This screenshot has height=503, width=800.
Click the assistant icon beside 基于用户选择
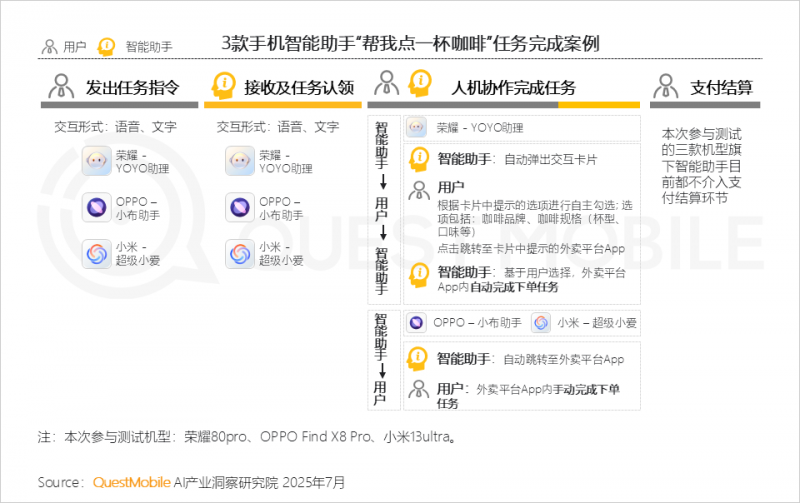tap(419, 275)
